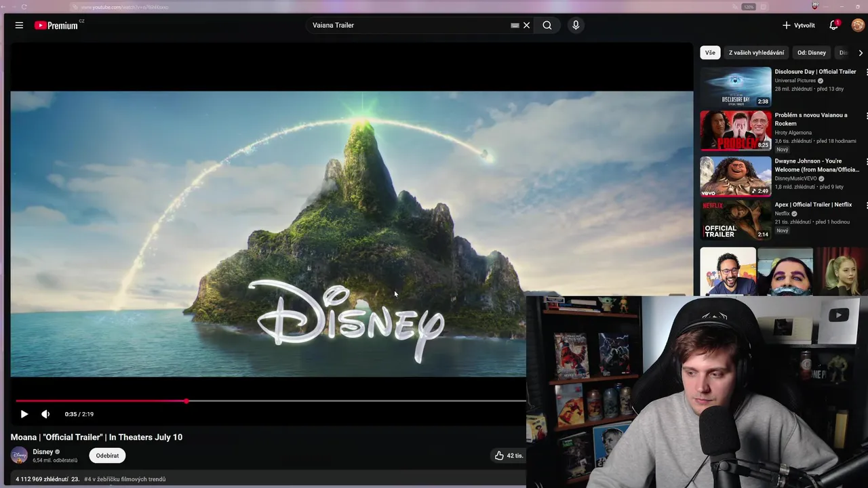The image size is (868, 488).
Task: Open the hamburger guide menu
Action: 19,25
